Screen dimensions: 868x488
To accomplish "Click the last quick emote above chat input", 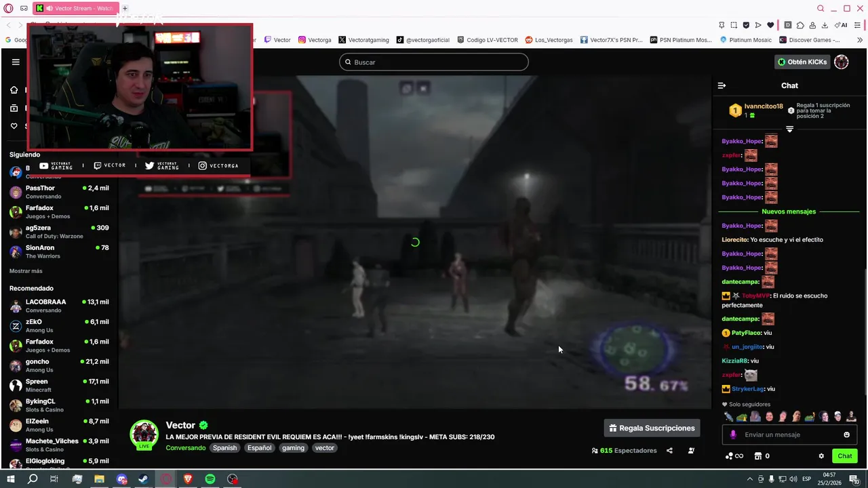I will coord(852,417).
